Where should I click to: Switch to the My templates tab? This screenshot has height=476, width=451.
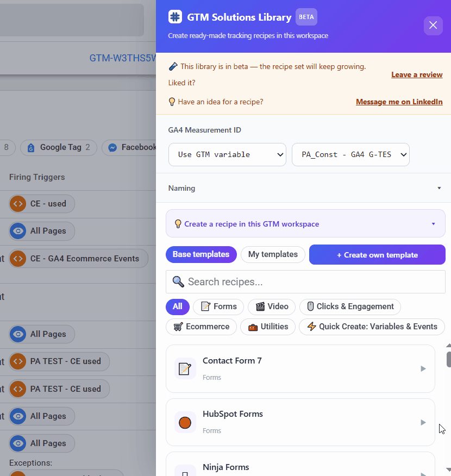coord(273,254)
